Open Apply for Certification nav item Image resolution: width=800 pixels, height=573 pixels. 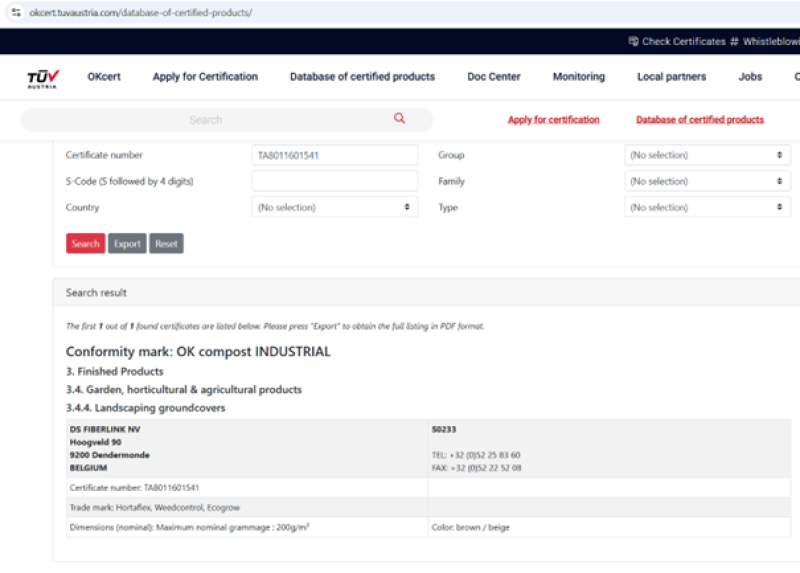coord(205,77)
